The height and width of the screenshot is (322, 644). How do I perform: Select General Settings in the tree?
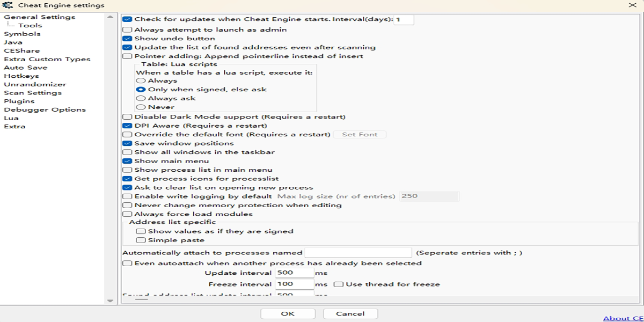coord(40,17)
